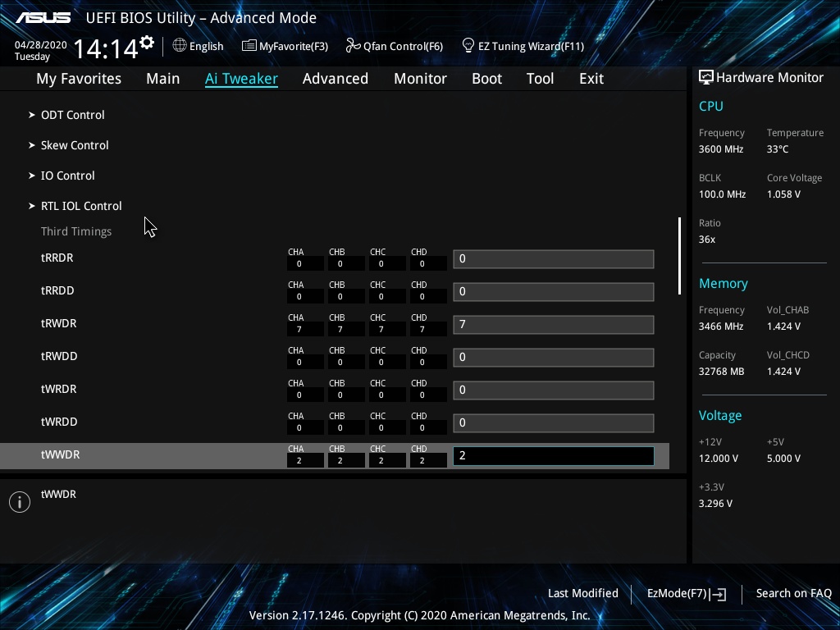The image size is (840, 630).
Task: Click the tRRDD value input field
Action: tap(554, 292)
